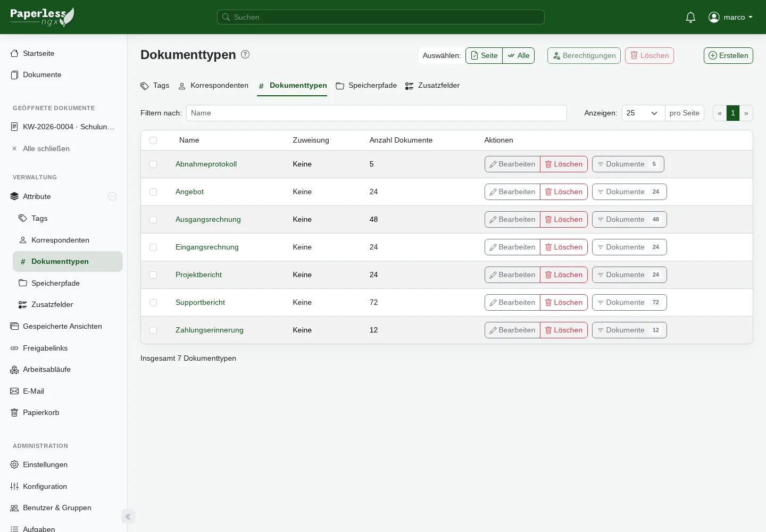Mark the Supportbericht row checkbox
Screen dimensions: 766x532
[x=153, y=303]
